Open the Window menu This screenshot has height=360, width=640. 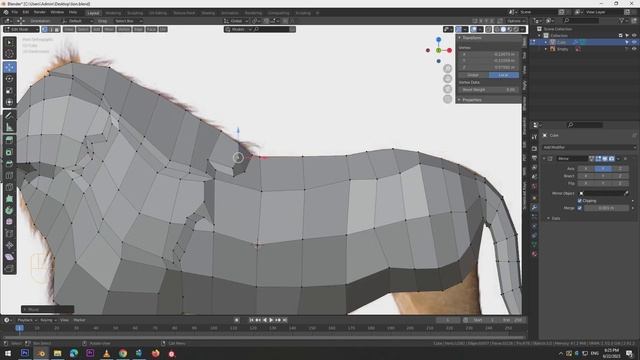[x=57, y=12]
